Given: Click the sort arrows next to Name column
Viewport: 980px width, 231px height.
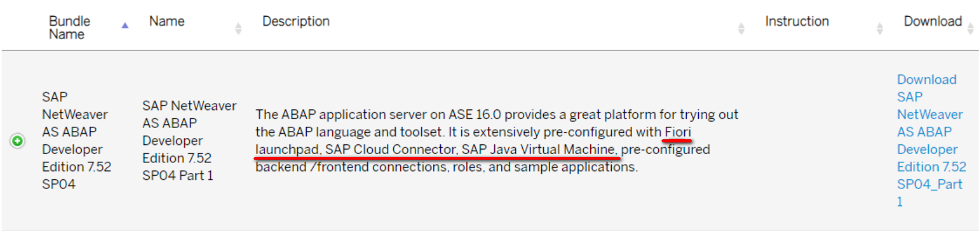Looking at the screenshot, I should click(x=238, y=28).
